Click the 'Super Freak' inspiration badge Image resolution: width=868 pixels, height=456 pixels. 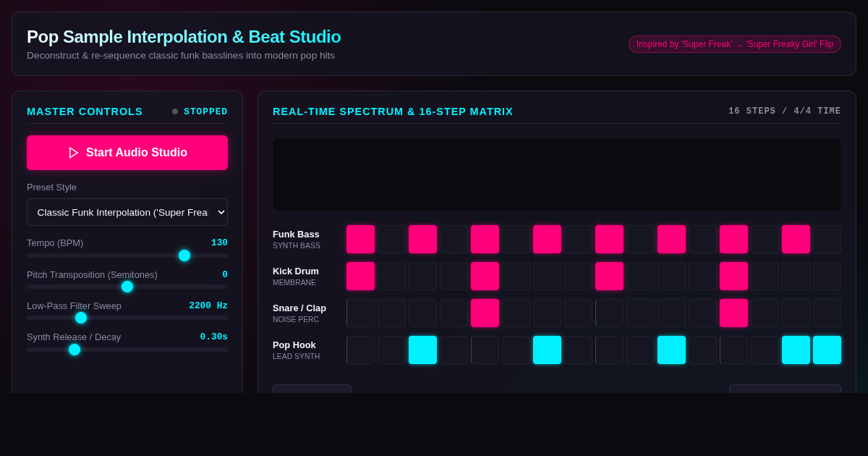(x=735, y=44)
